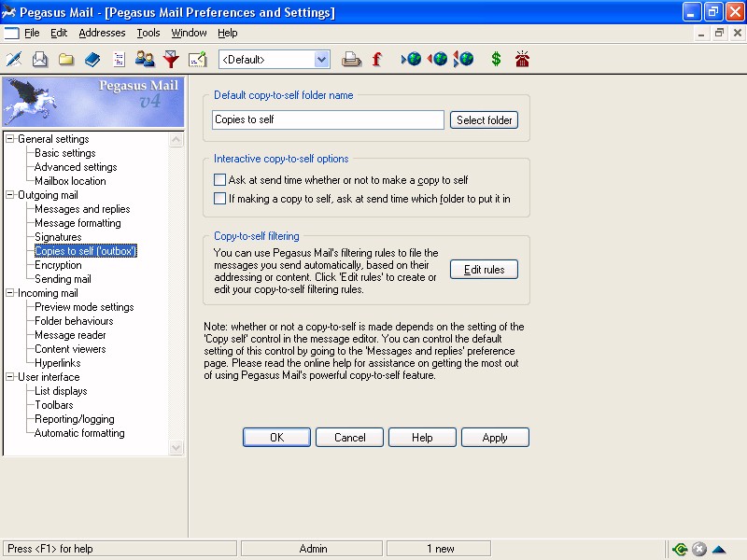Minimize the inner Preferences window
The height and width of the screenshot is (560, 747).
701,33
